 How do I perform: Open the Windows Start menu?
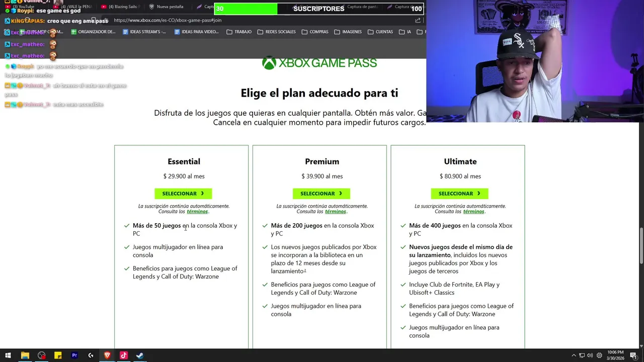[8, 355]
